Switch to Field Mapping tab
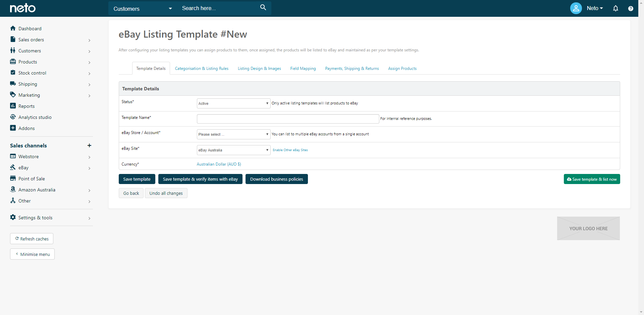This screenshot has width=644, height=315. pyautogui.click(x=303, y=69)
